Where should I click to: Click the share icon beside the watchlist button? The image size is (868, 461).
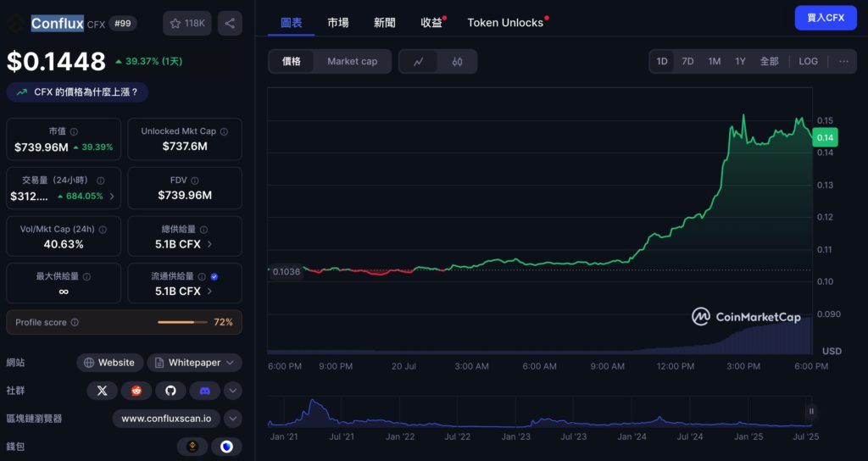coord(230,23)
